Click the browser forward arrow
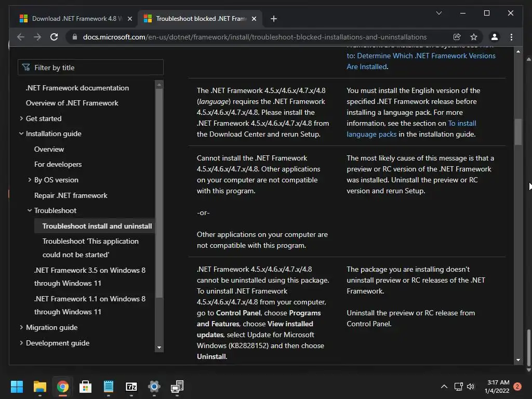532x399 pixels. [x=37, y=37]
